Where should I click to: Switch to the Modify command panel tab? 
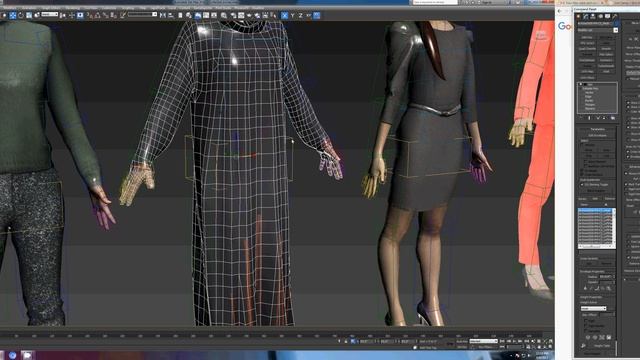(x=585, y=16)
